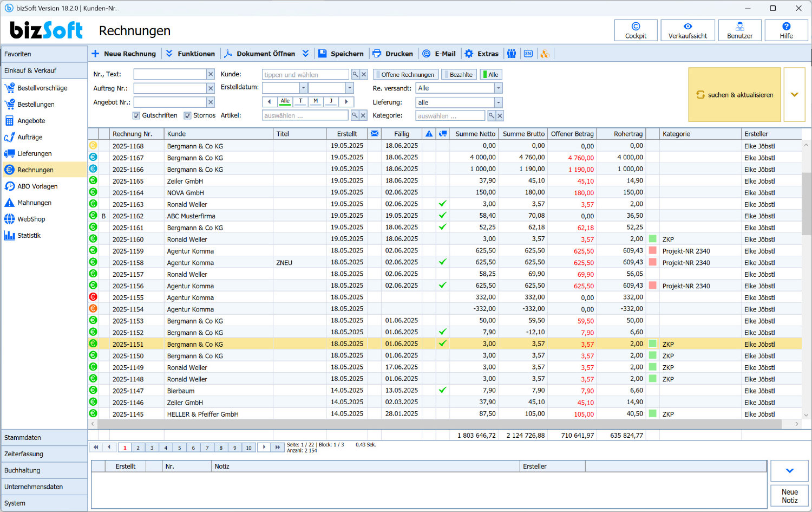812x512 pixels.
Task: Clear the Angebot Nr. field with X
Action: (211, 102)
